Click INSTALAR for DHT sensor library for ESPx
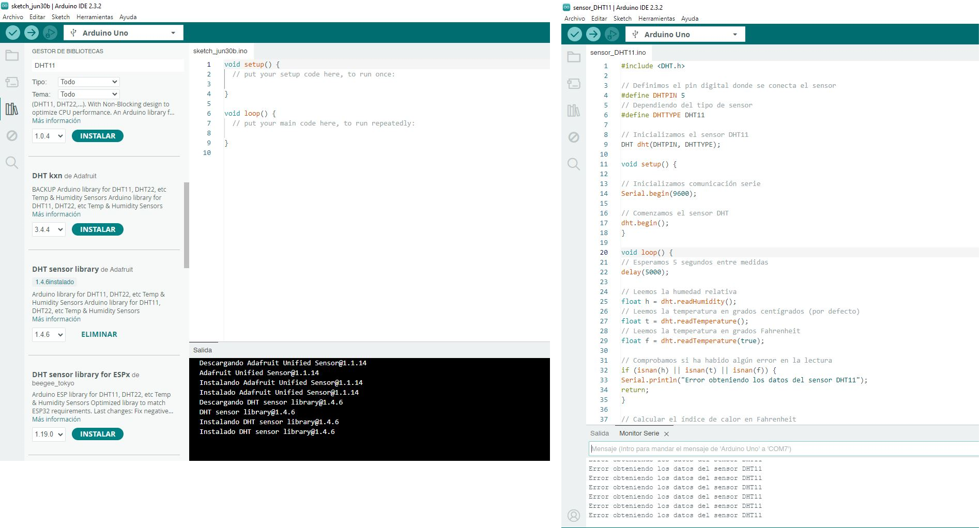Screen dimensions: 980x528 pos(98,434)
